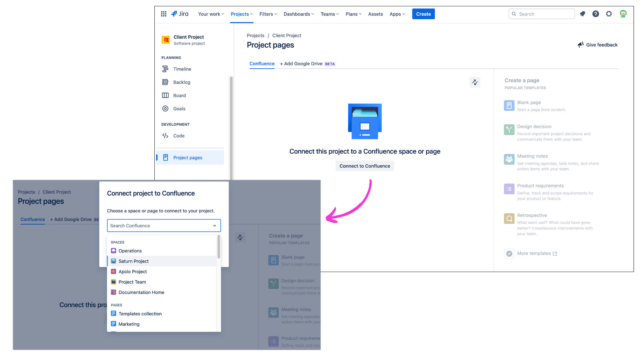Viewport: 644px width, 357px height.
Task: Open the Atlassian app switcher grid
Action: (164, 14)
